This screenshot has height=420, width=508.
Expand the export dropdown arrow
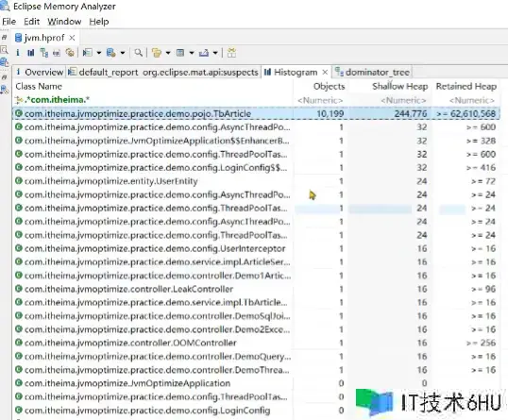215,53
